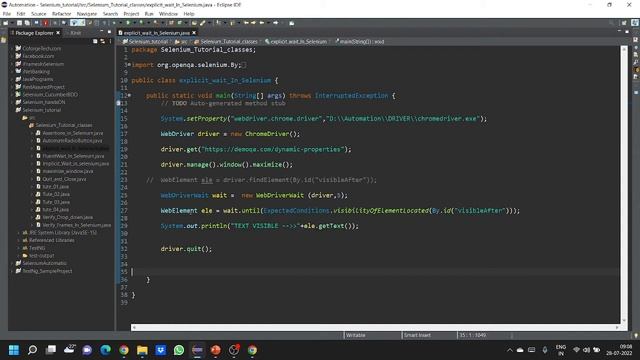Click the New file toolbar icon

pos(6,23)
